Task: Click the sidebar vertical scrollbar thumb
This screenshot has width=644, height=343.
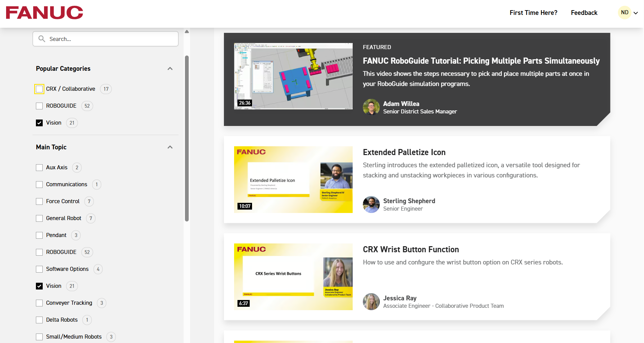Action: click(187, 138)
